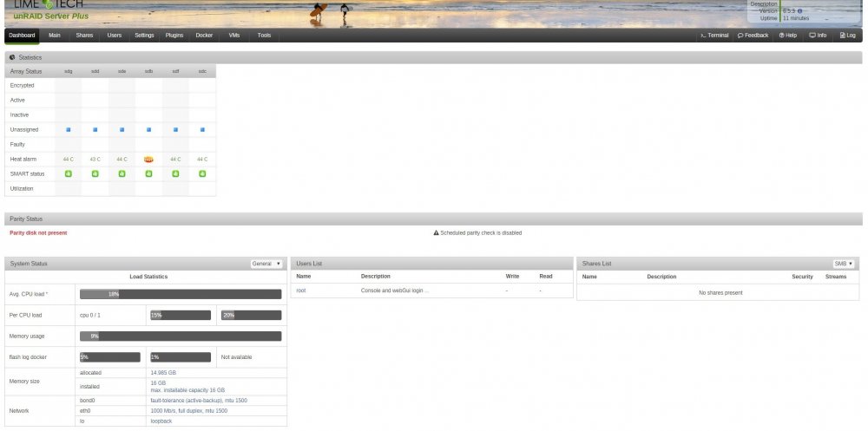Click the 43 C temperature reading
This screenshot has width=868, height=431.
pyautogui.click(x=95, y=160)
